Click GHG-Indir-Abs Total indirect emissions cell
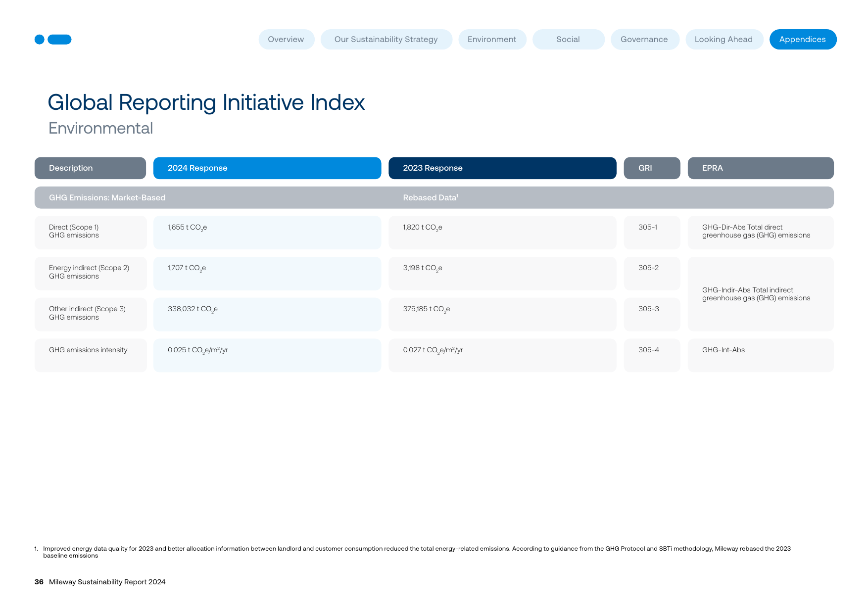 click(761, 294)
